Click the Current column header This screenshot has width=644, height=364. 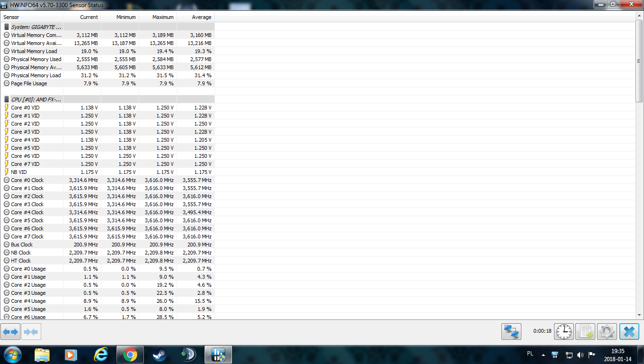click(82, 17)
